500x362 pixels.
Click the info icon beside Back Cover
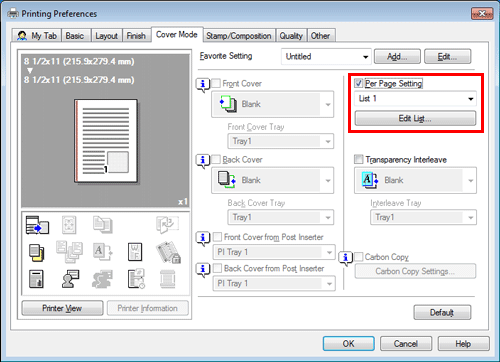[x=203, y=161]
